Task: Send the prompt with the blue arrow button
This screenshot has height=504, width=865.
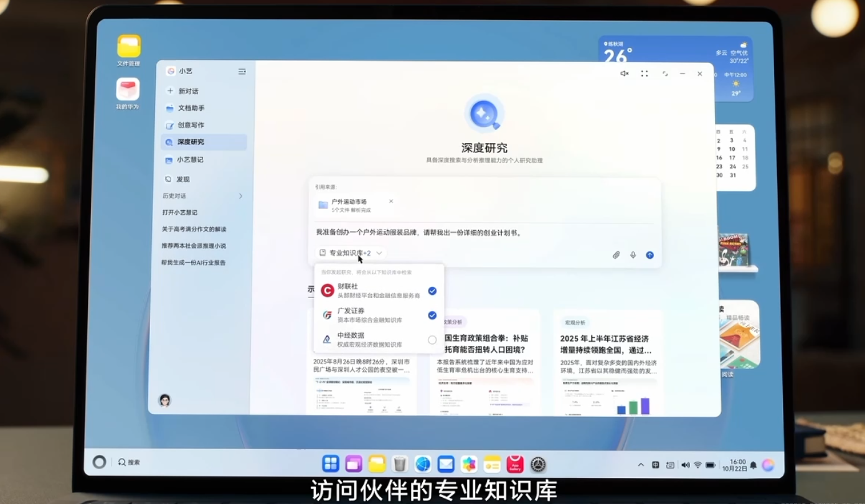Action: 650,254
